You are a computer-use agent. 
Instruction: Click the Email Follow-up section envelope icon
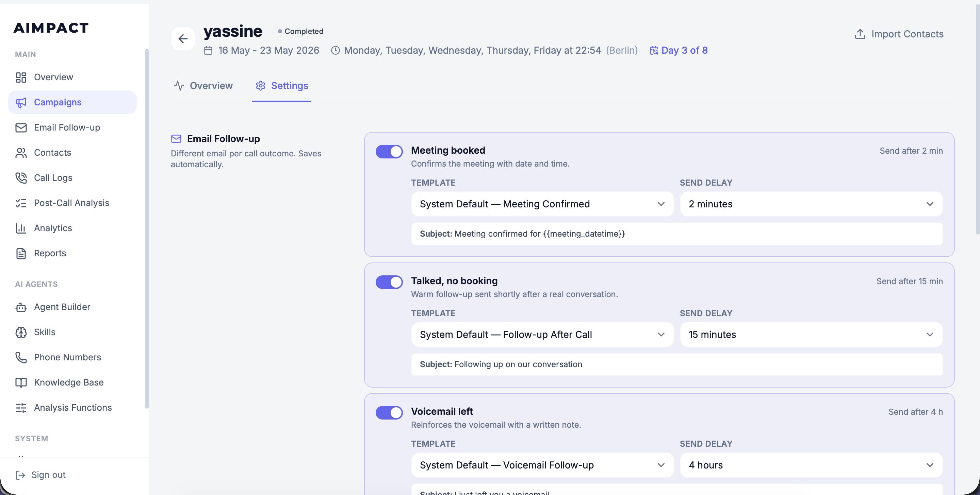(176, 139)
